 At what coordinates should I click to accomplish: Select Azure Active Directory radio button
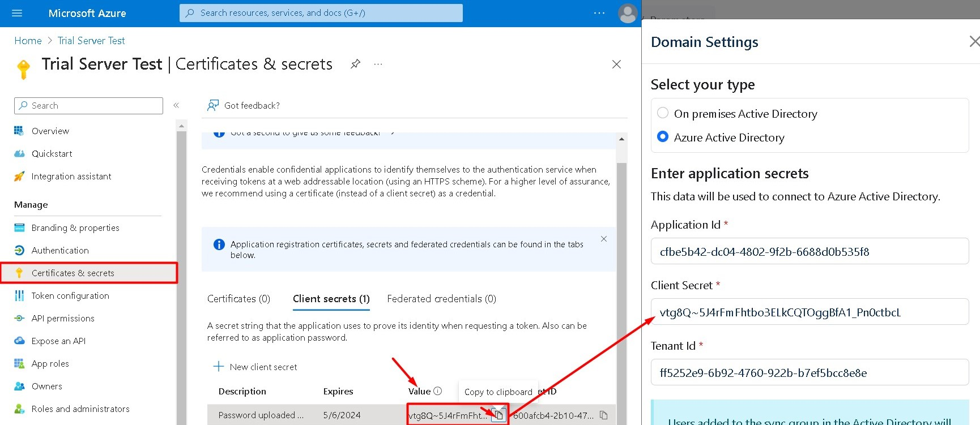663,137
